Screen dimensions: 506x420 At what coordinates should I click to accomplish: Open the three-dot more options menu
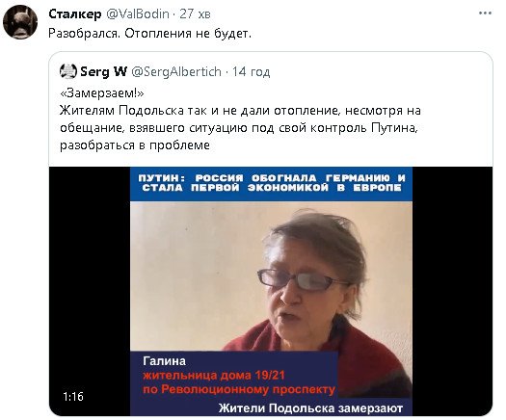(485, 13)
